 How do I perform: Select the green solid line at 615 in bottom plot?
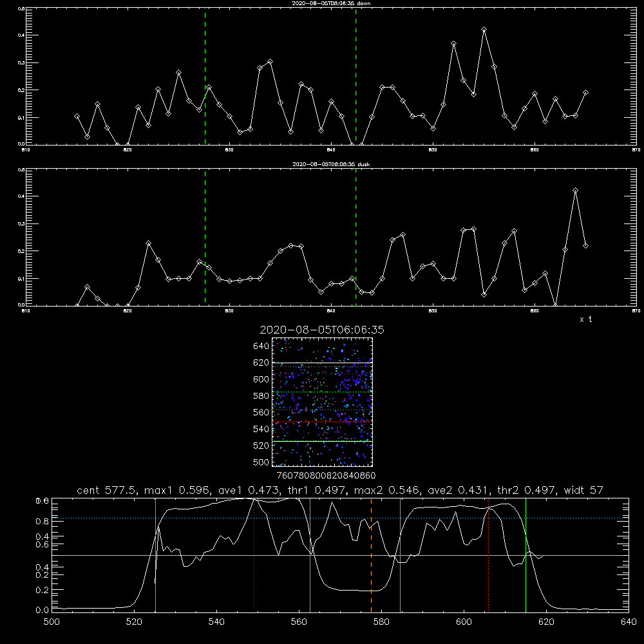(x=526, y=555)
